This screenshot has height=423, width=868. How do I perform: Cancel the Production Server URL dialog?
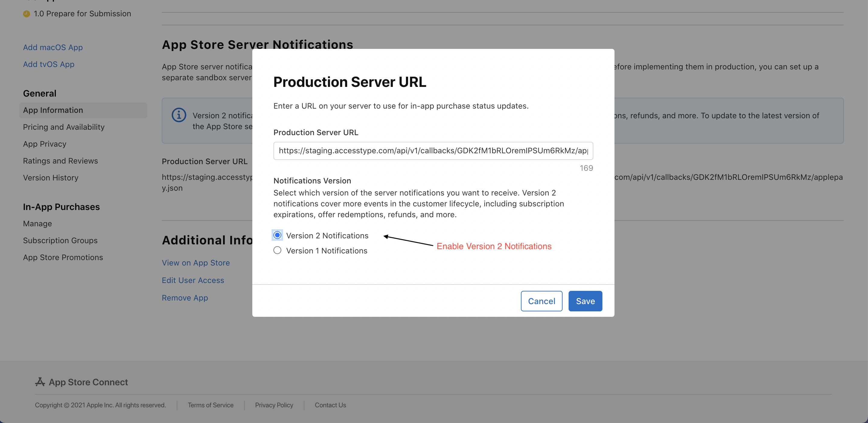click(x=541, y=301)
